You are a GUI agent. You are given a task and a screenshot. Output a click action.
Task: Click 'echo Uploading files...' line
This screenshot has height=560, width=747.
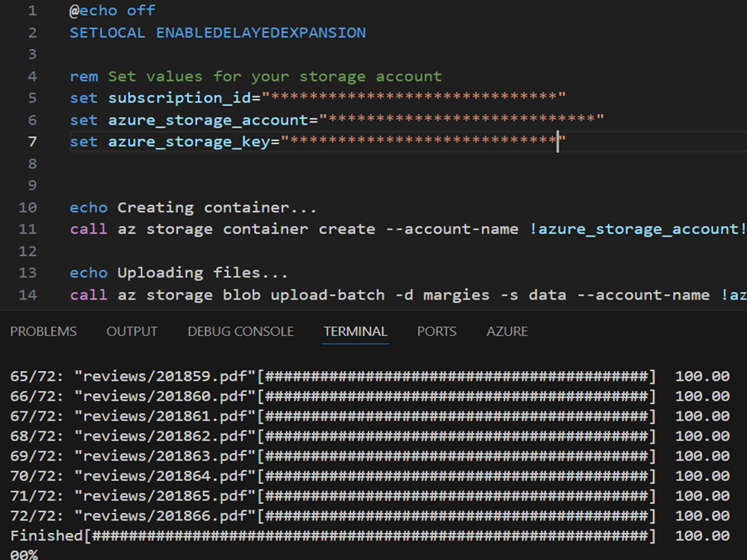coord(179,273)
